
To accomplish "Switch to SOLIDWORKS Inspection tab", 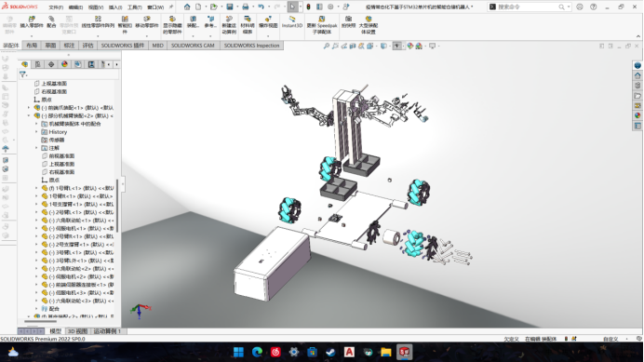I will 252,46.
